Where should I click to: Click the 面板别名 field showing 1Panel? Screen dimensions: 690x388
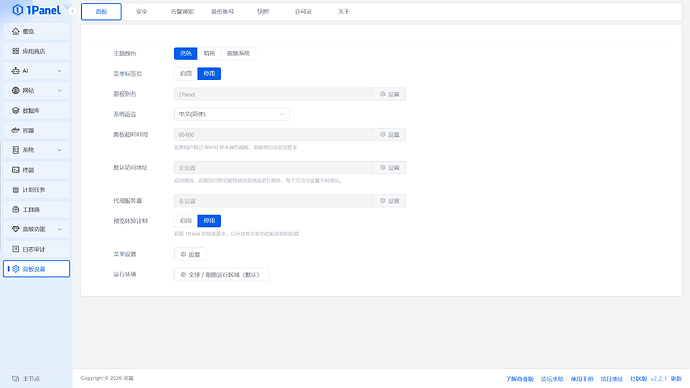coord(274,94)
